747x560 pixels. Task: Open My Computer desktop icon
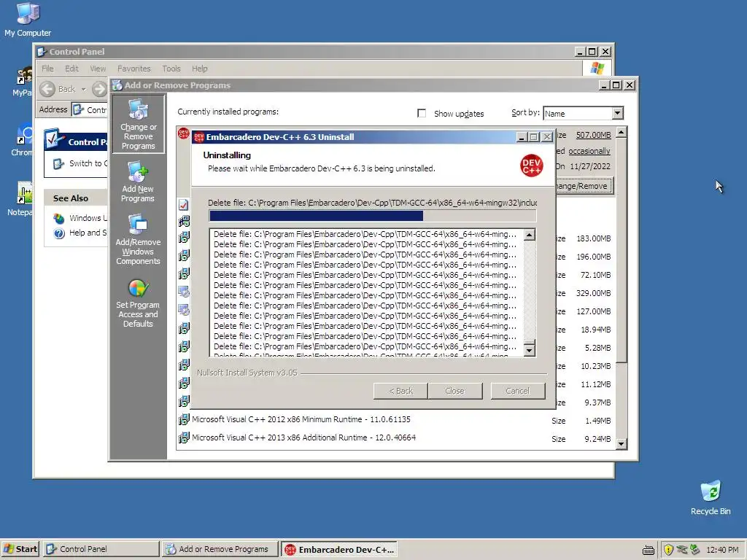click(28, 13)
